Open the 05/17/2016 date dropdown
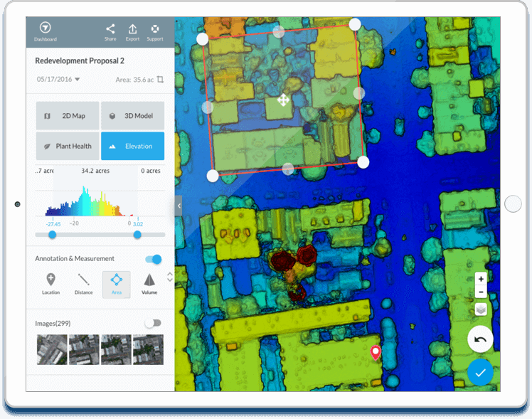This screenshot has height=419, width=532. pyautogui.click(x=58, y=80)
